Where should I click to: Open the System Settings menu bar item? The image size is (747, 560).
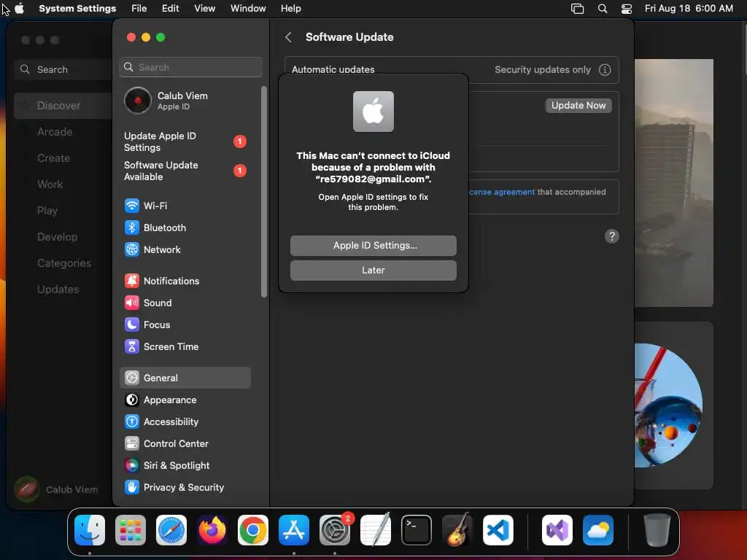point(77,9)
